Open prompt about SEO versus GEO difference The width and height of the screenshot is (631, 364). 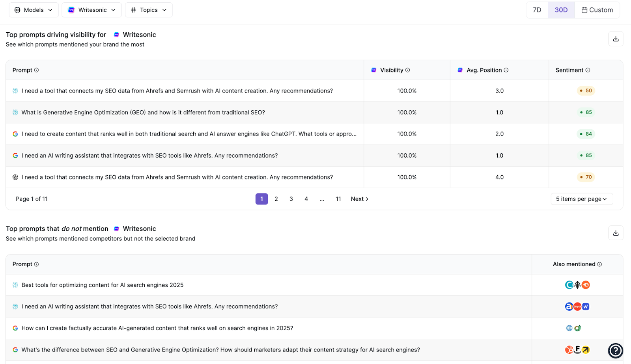(x=220, y=350)
